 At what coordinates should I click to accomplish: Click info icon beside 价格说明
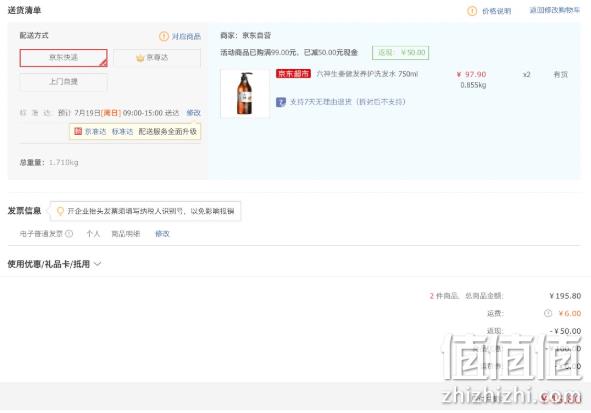coord(472,11)
